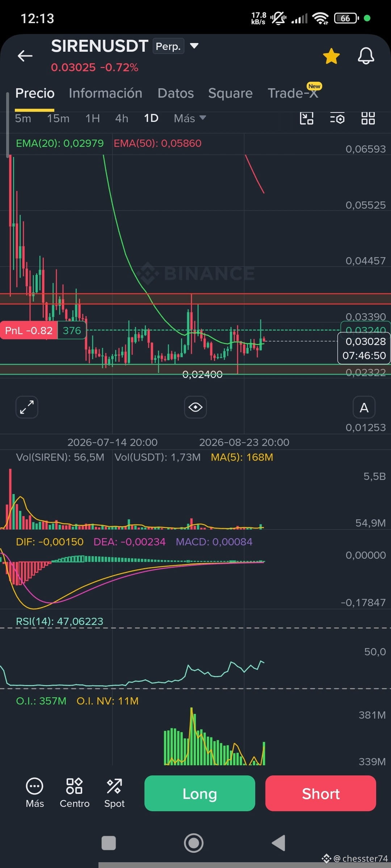Tap the PnL -0.82 position label
The width and height of the screenshot is (391, 868).
(29, 331)
